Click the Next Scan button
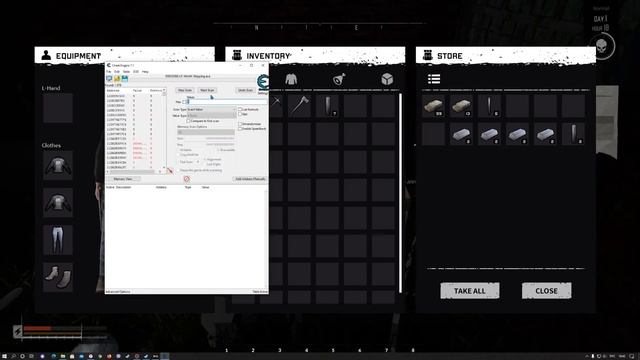The width and height of the screenshot is (640, 360). tap(207, 90)
